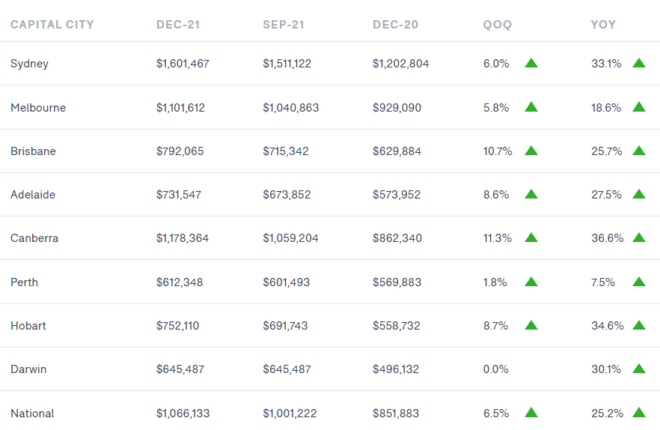Click Melbourne's green YOY up arrow
Image resolution: width=660 pixels, height=430 pixels.
pyautogui.click(x=639, y=107)
